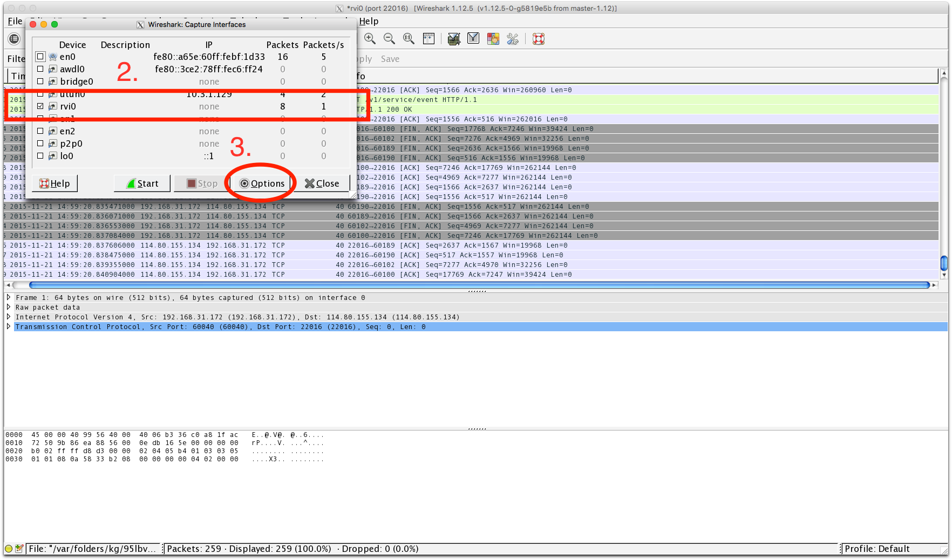
Task: Click the p2p0 device icon
Action: (53, 144)
